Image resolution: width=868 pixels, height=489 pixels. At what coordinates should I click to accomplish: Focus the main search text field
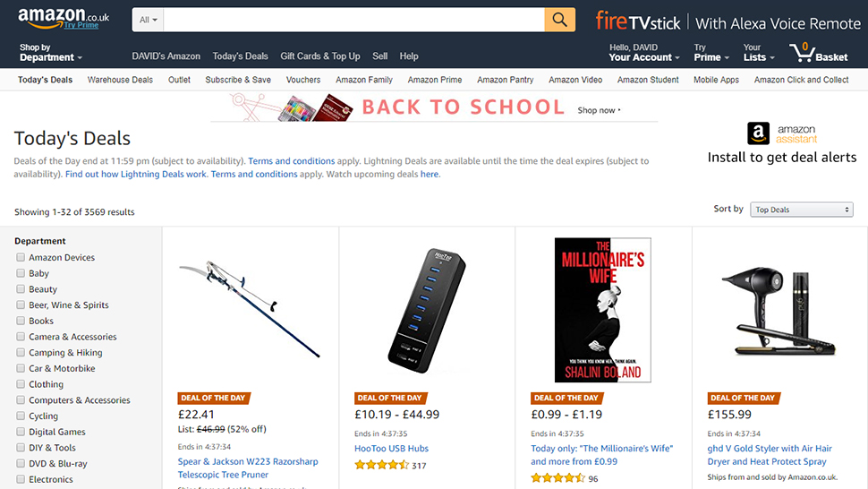point(354,20)
